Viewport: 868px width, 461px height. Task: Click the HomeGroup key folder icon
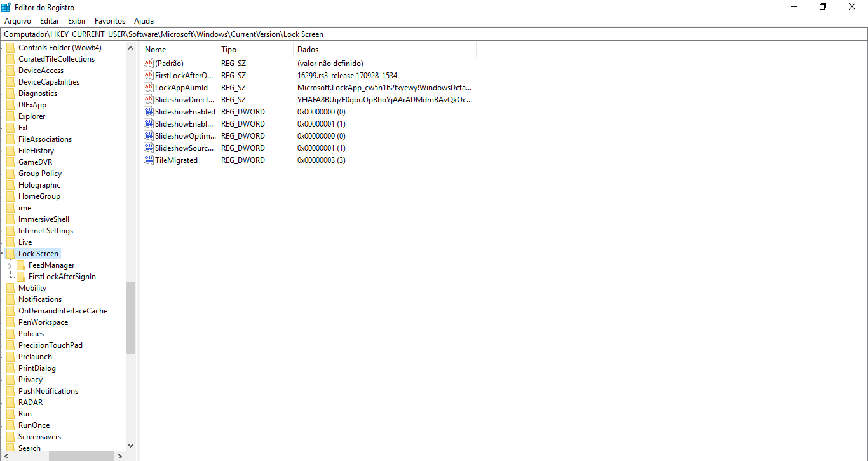(10, 196)
